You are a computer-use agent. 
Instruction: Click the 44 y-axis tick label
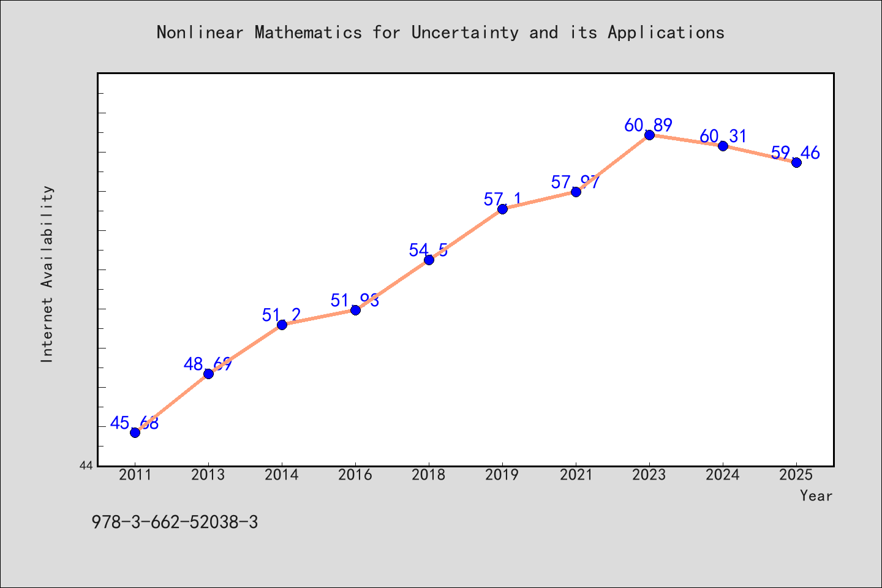(x=86, y=466)
